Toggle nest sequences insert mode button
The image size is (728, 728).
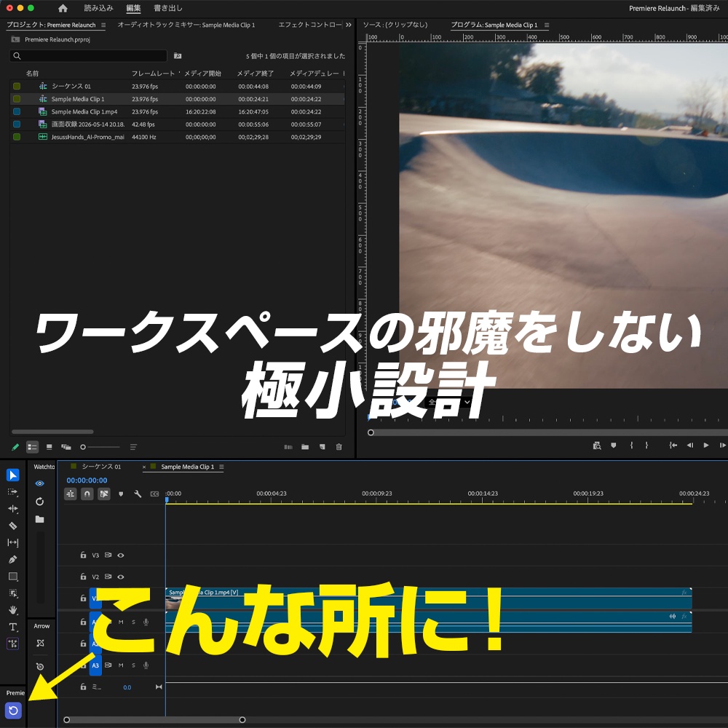pos(71,494)
